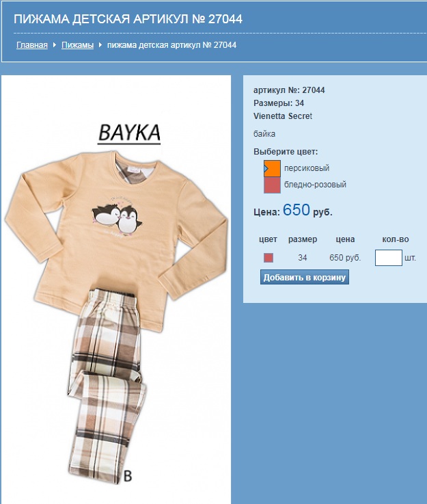
Task: Click the BAYKA logo on product photo
Action: (129, 133)
